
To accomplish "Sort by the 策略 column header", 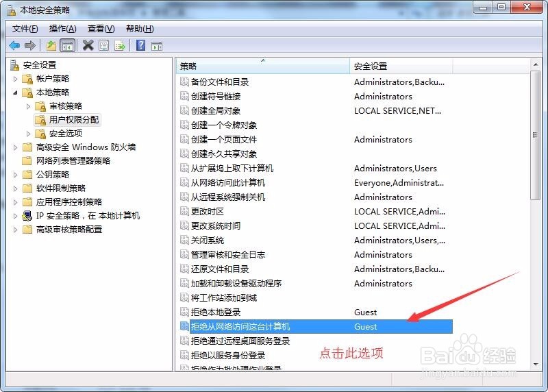I will coord(262,66).
